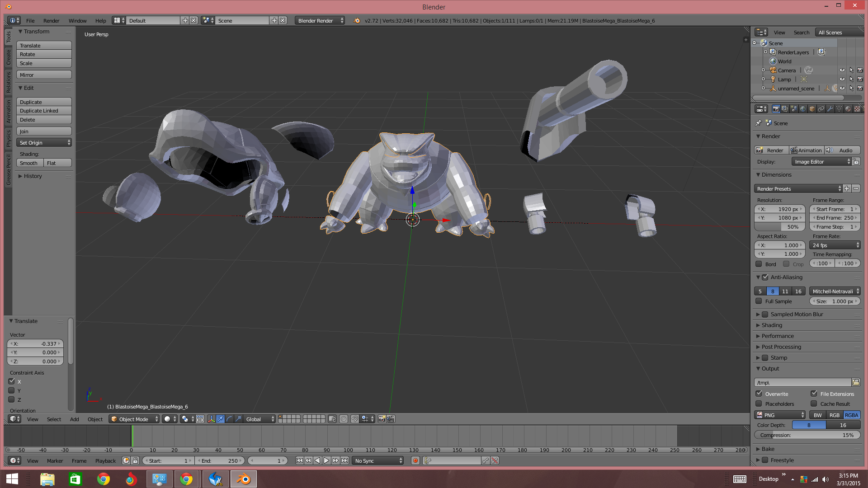Click the automatic keyframe record button
Screen dimensions: 868x488
tap(415, 460)
